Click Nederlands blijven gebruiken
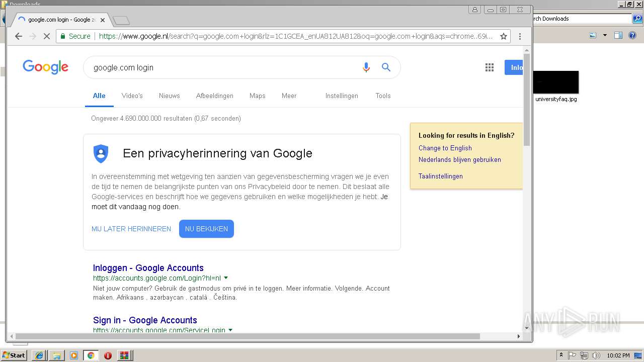This screenshot has height=362, width=644. pos(460,159)
